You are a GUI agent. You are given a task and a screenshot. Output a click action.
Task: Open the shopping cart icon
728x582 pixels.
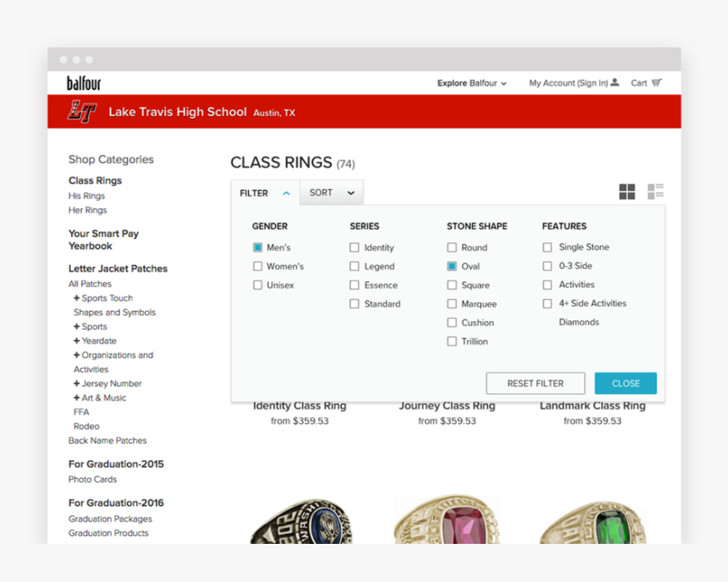(657, 83)
